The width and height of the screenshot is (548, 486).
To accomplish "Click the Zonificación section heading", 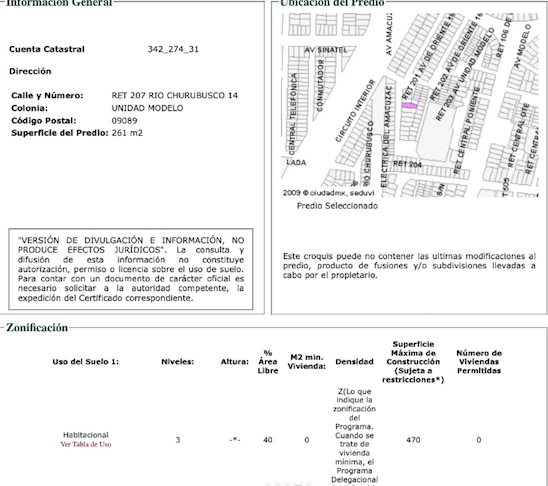I will pos(37,327).
